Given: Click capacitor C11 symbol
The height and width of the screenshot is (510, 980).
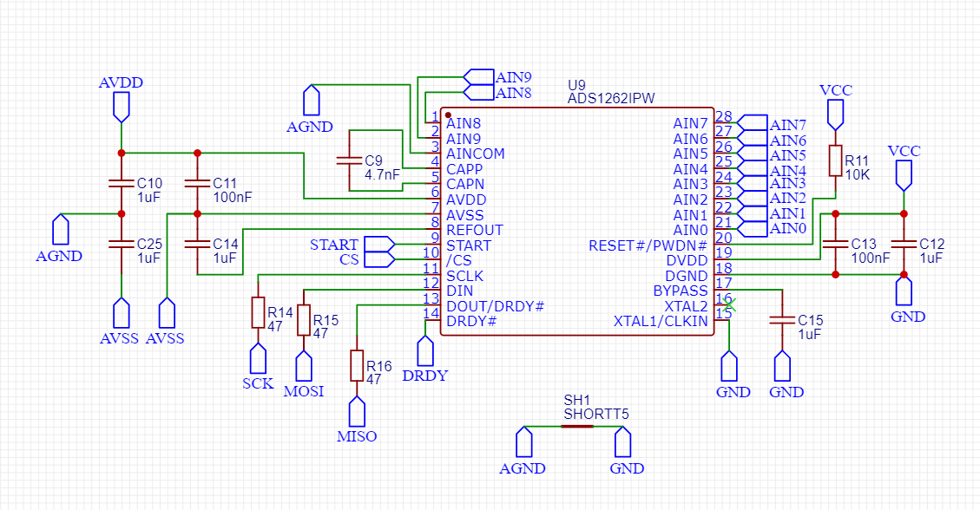Looking at the screenshot, I should 198,184.
